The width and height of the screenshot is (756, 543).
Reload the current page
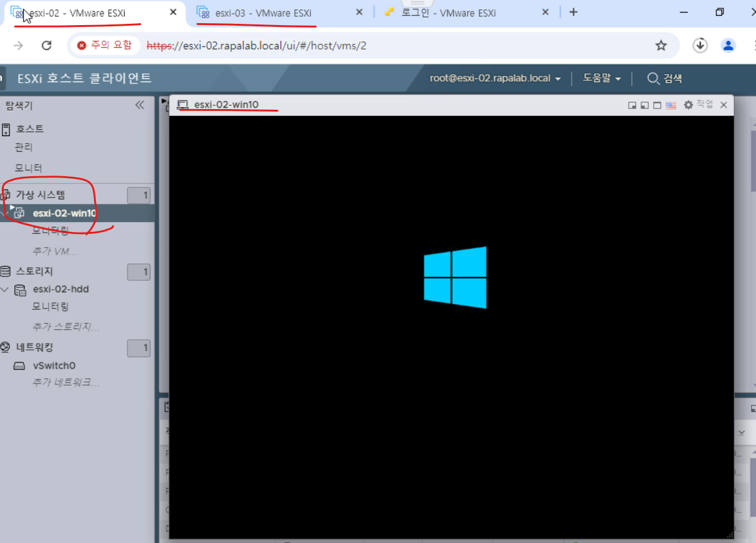tap(46, 45)
